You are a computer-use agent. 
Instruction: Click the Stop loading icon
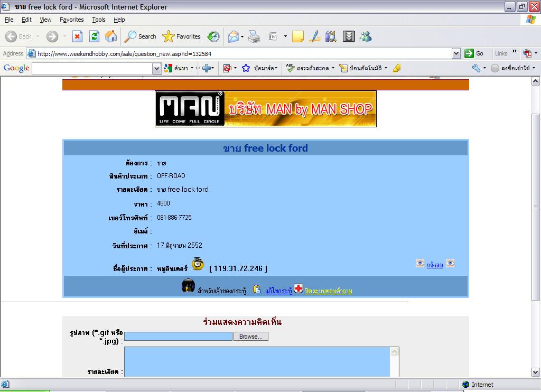[x=77, y=36]
